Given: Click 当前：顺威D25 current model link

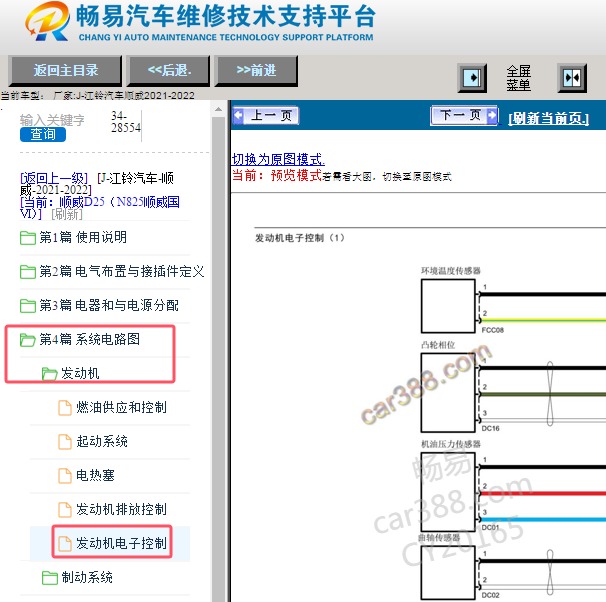Looking at the screenshot, I should pyautogui.click(x=100, y=207).
